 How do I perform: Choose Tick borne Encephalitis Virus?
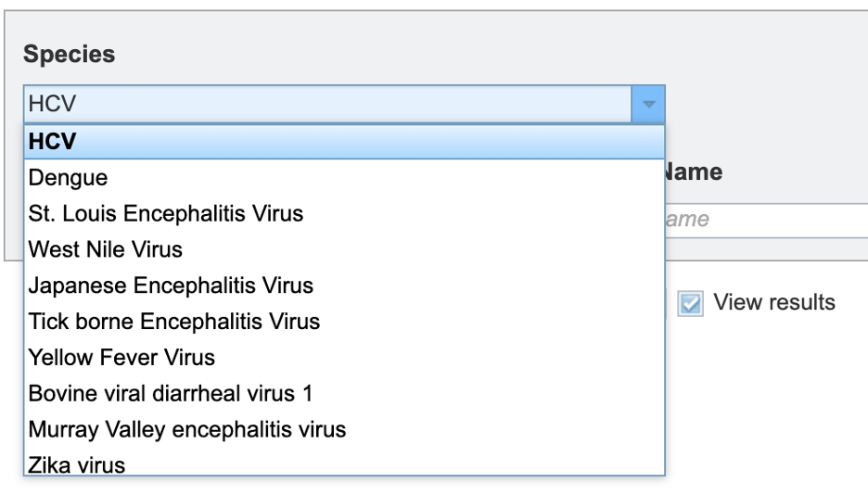click(344, 322)
